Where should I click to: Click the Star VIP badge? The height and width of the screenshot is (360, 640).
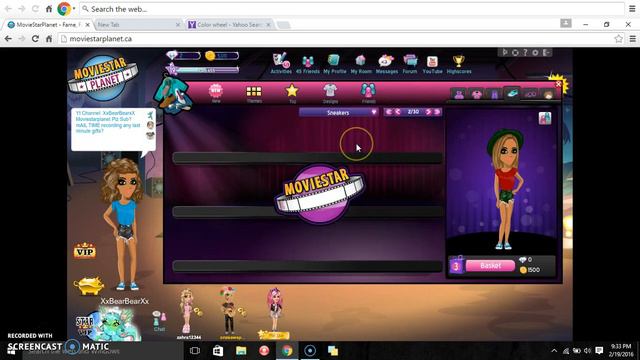tap(85, 325)
